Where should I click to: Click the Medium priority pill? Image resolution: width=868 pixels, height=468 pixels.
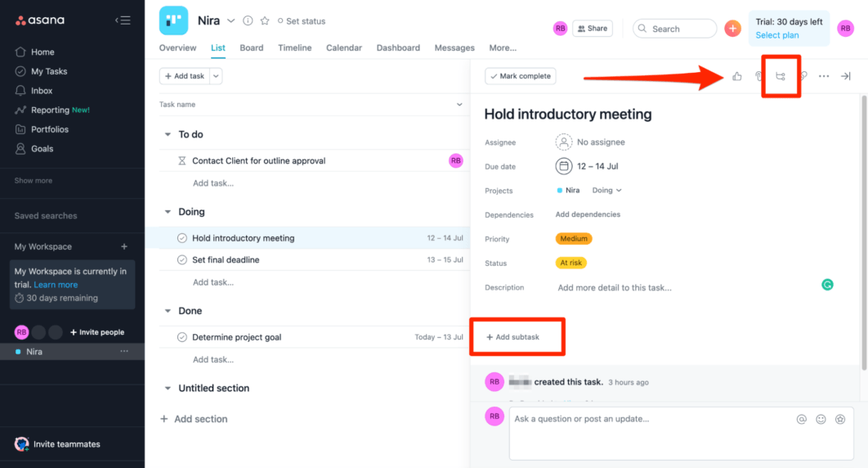click(574, 239)
